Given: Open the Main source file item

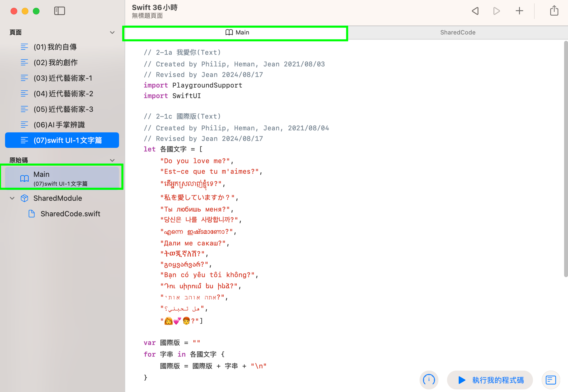Looking at the screenshot, I should point(62,178).
